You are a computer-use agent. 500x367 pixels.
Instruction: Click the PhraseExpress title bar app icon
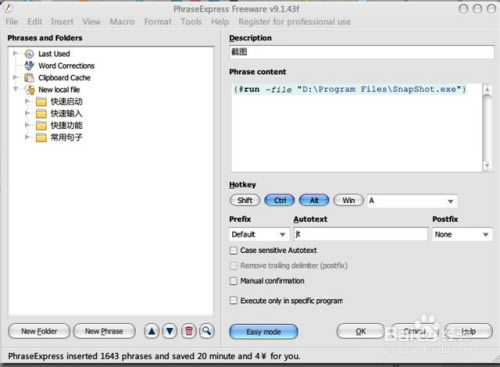point(8,8)
